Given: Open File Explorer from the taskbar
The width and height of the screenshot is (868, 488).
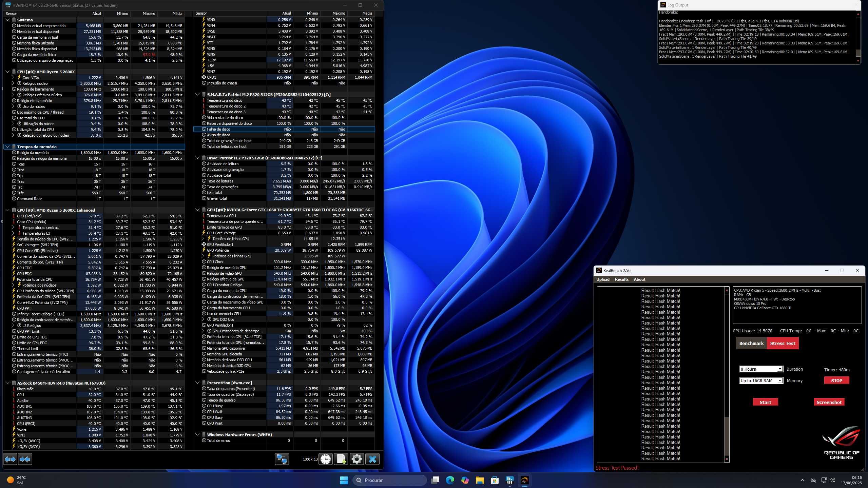Looking at the screenshot, I should [480, 480].
